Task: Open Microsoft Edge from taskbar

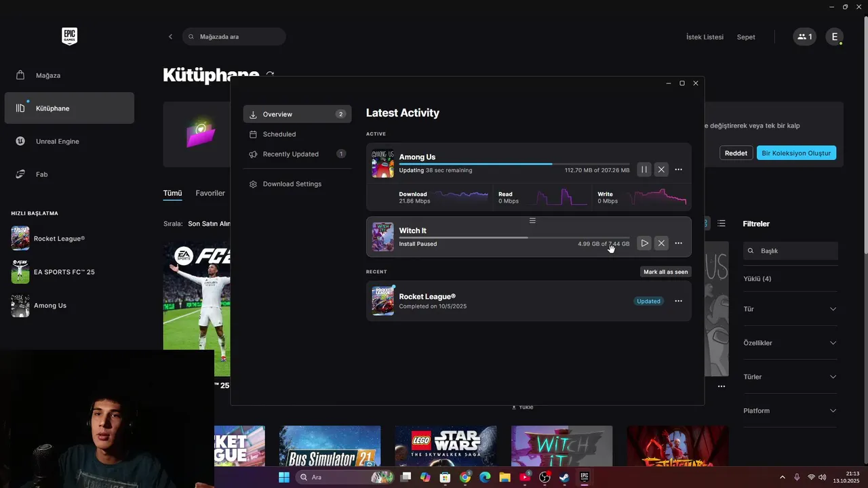Action: pyautogui.click(x=485, y=477)
